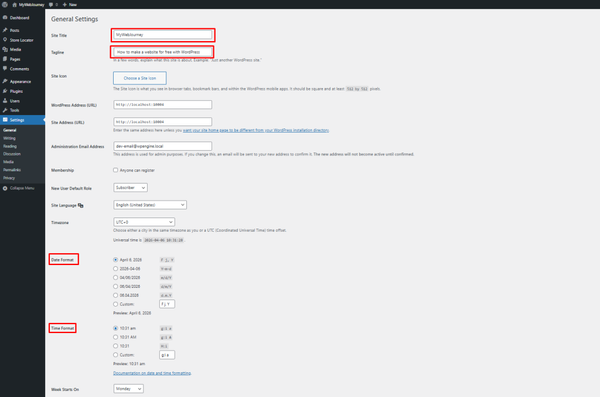Select the 06.04.2026 date format
The height and width of the screenshot is (397, 600).
(116, 295)
